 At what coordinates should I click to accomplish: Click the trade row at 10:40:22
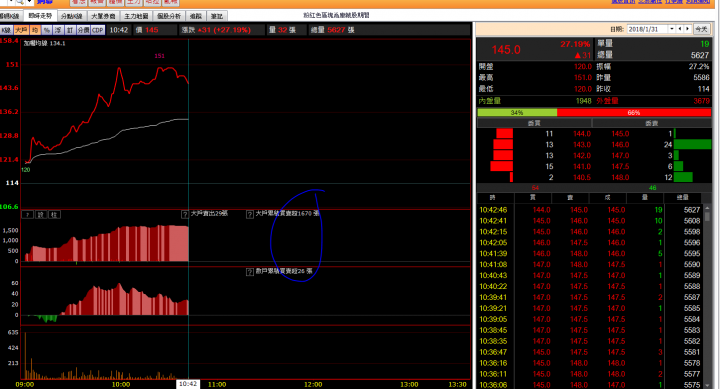pos(590,287)
